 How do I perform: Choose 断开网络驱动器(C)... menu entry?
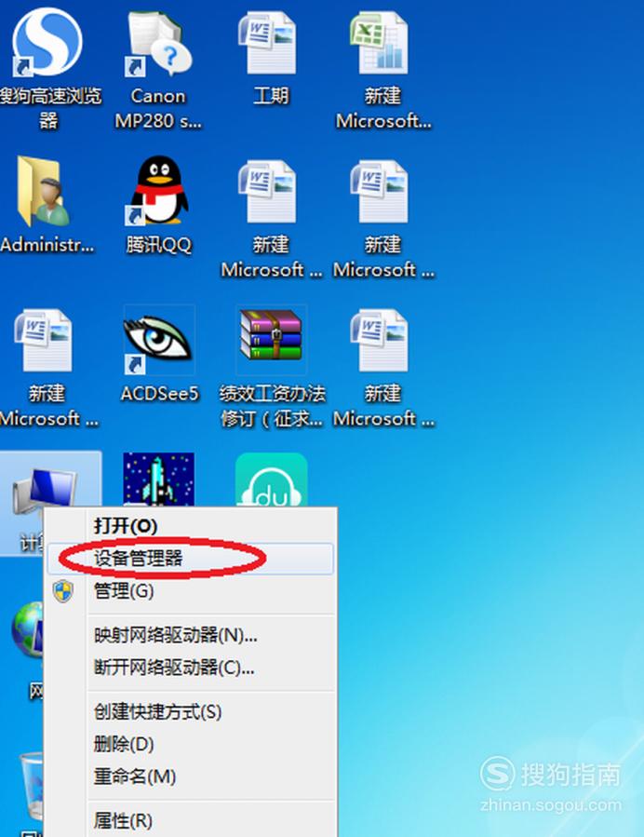pos(190,668)
